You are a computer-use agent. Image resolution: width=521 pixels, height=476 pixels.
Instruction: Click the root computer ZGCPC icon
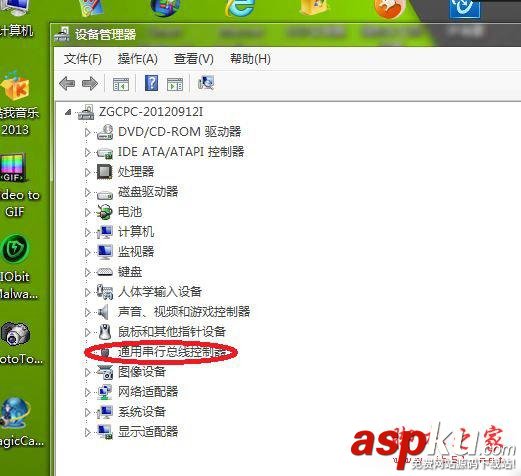point(86,112)
